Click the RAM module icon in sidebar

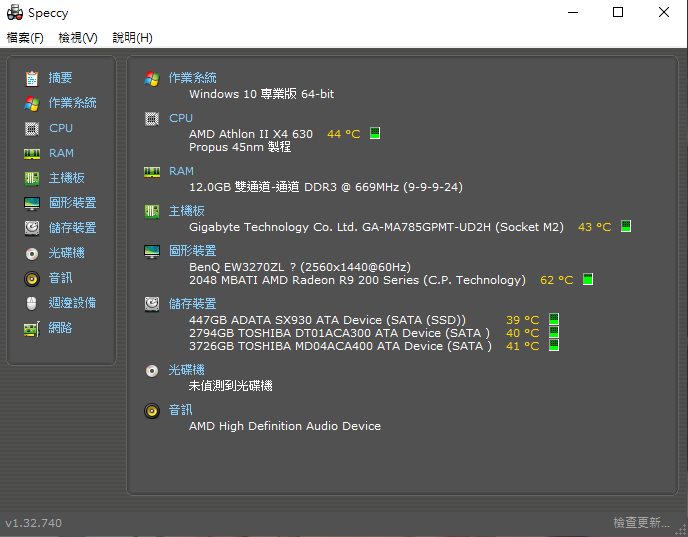tap(32, 154)
